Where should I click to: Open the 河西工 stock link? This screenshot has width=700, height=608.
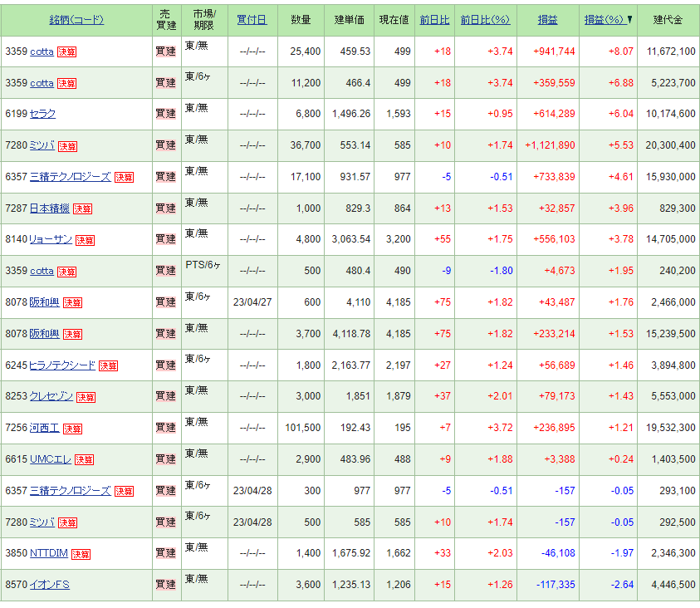click(45, 428)
